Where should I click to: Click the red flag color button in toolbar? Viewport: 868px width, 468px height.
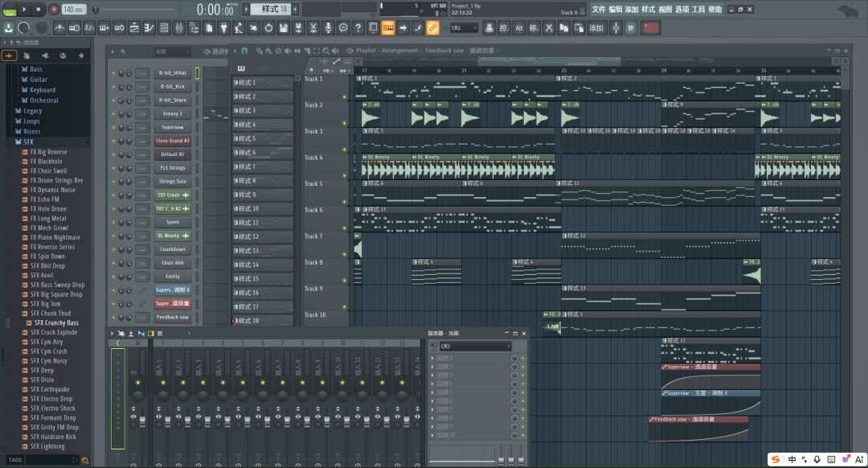click(650, 27)
